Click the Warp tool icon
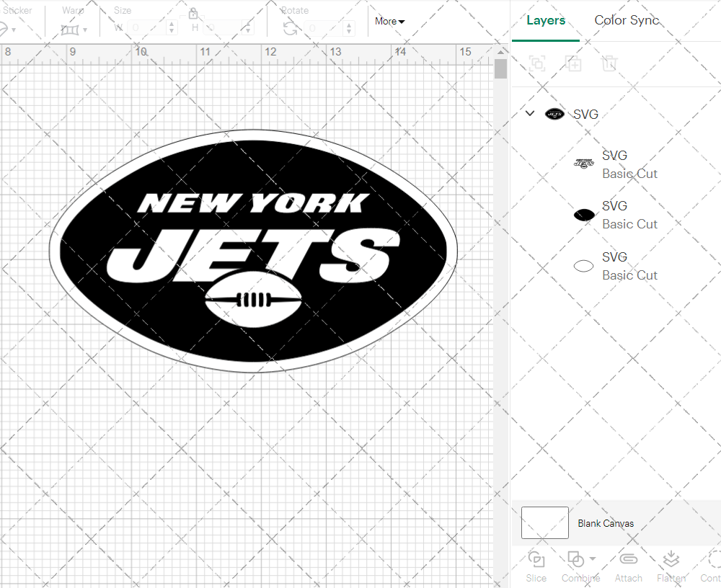Viewport: 721px width, 588px height. (x=70, y=30)
